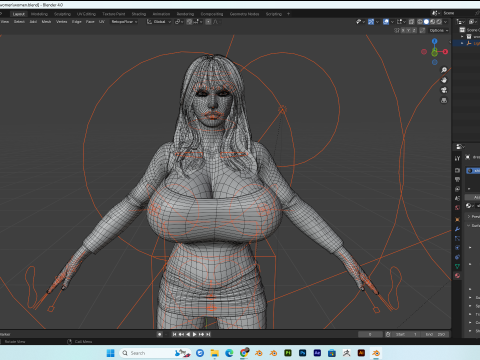The height and width of the screenshot is (360, 480).
Task: Open the Windows Start menu
Action: point(110,353)
